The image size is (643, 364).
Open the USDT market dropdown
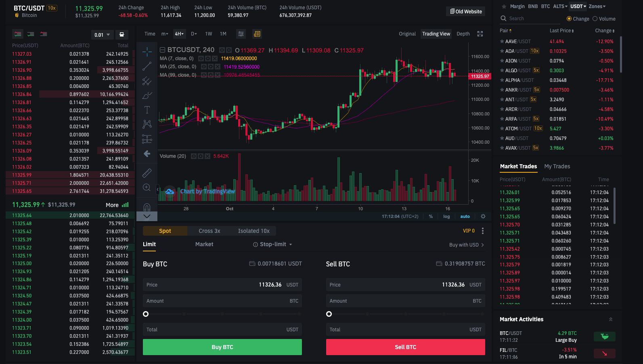pos(578,6)
